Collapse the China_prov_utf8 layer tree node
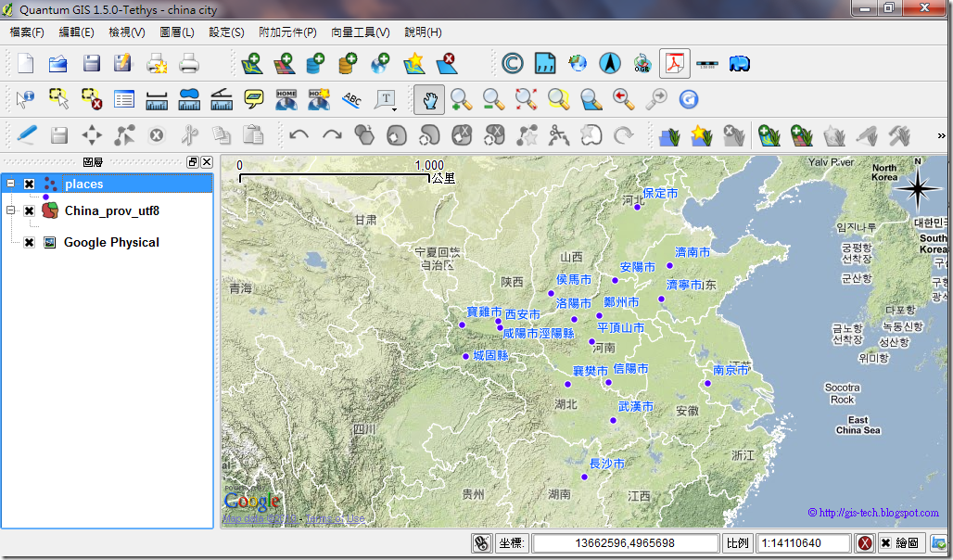Screen dimensions: 953x560 click(10, 210)
